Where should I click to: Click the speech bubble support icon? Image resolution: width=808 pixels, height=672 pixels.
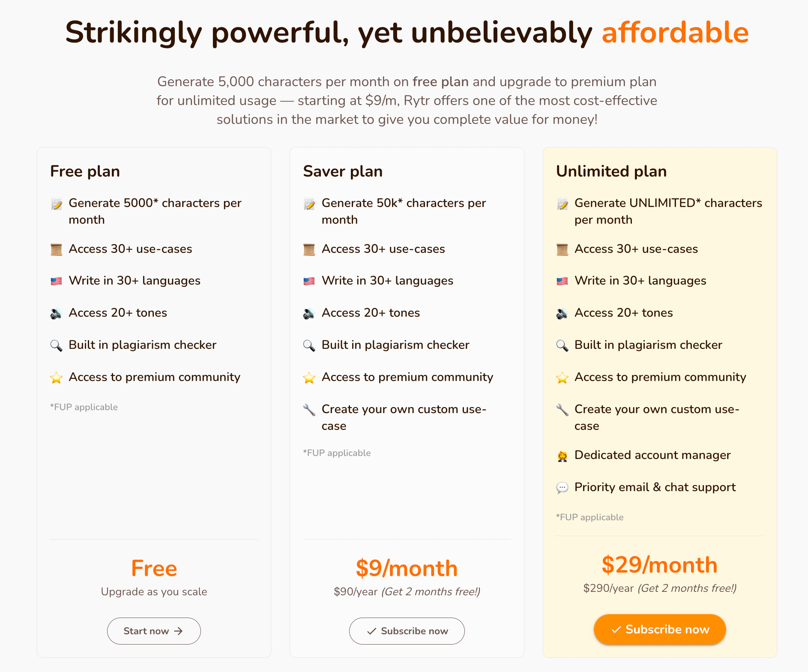tap(562, 488)
